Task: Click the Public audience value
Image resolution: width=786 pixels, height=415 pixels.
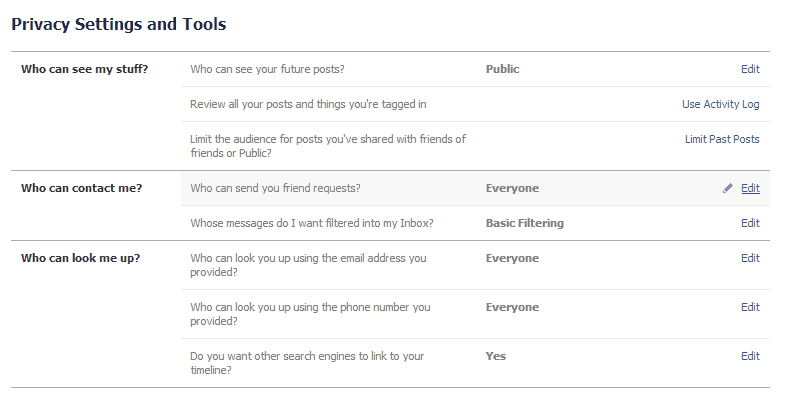Action: coord(503,69)
